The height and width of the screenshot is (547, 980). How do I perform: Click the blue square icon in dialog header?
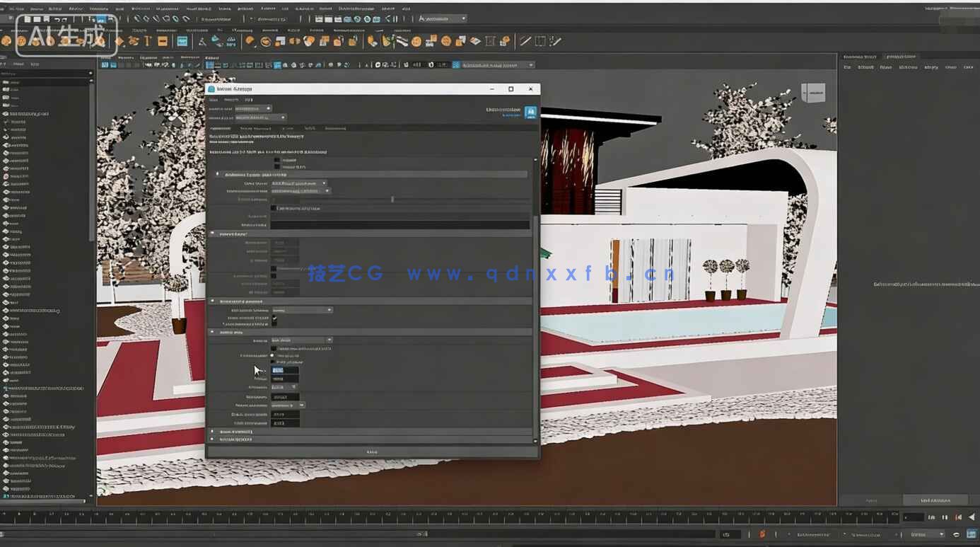pyautogui.click(x=530, y=112)
